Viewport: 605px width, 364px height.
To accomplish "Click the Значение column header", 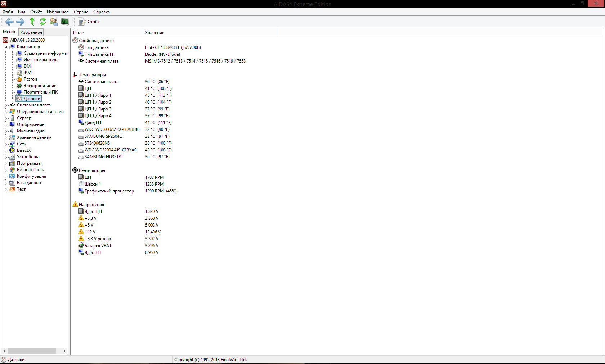I will click(x=210, y=33).
